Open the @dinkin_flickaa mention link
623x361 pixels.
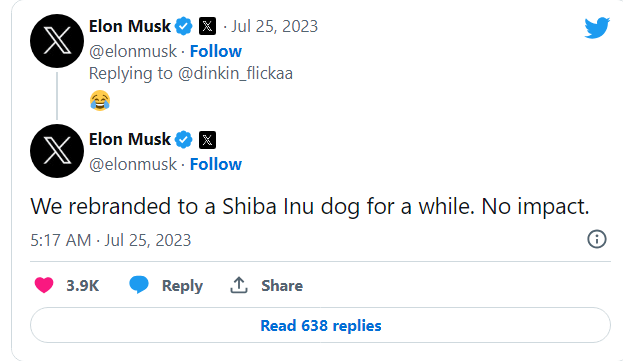pos(235,73)
